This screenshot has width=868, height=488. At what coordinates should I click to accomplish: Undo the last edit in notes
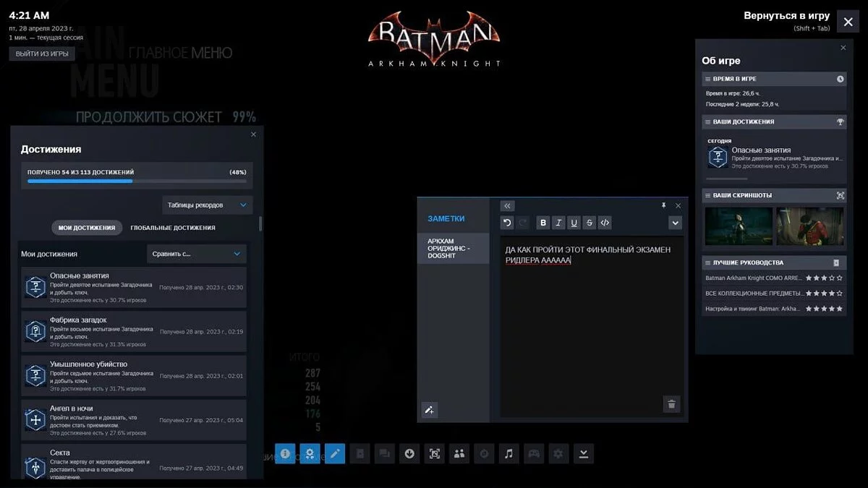pos(507,223)
